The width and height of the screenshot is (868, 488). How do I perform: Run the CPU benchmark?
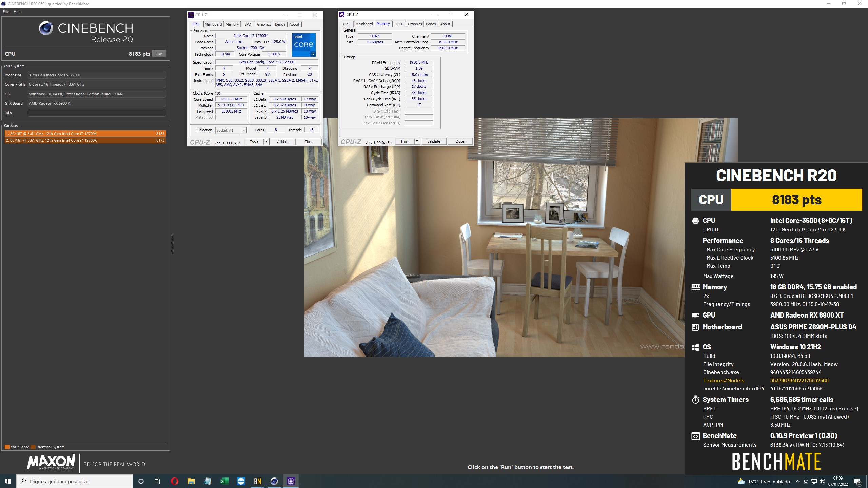159,54
